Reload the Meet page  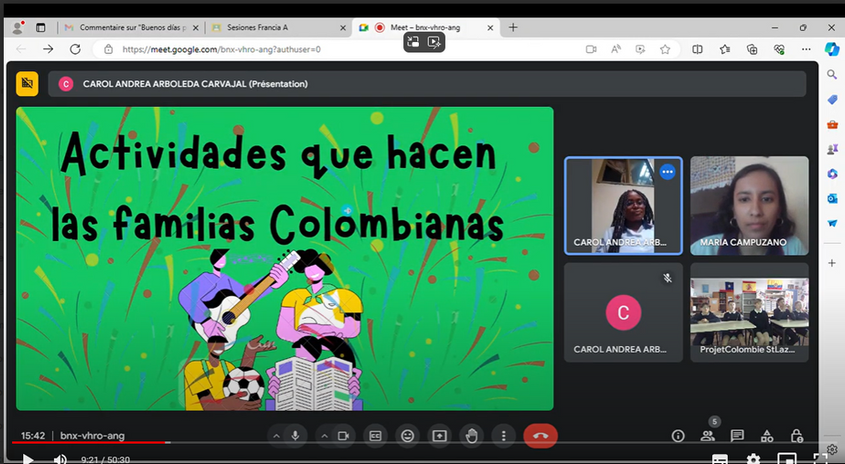tap(75, 49)
